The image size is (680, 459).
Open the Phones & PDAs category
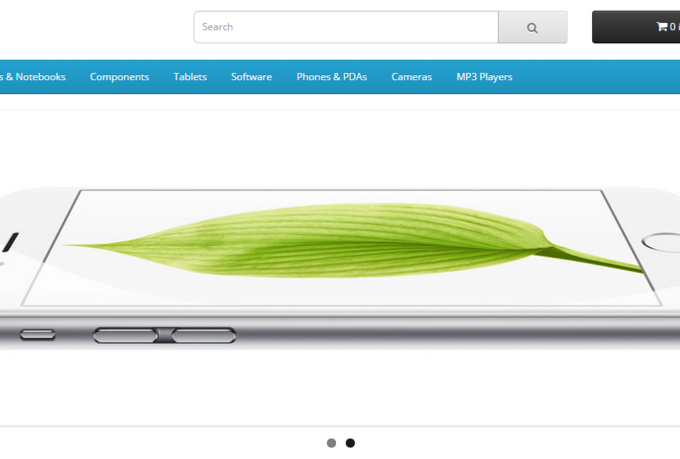(x=332, y=77)
